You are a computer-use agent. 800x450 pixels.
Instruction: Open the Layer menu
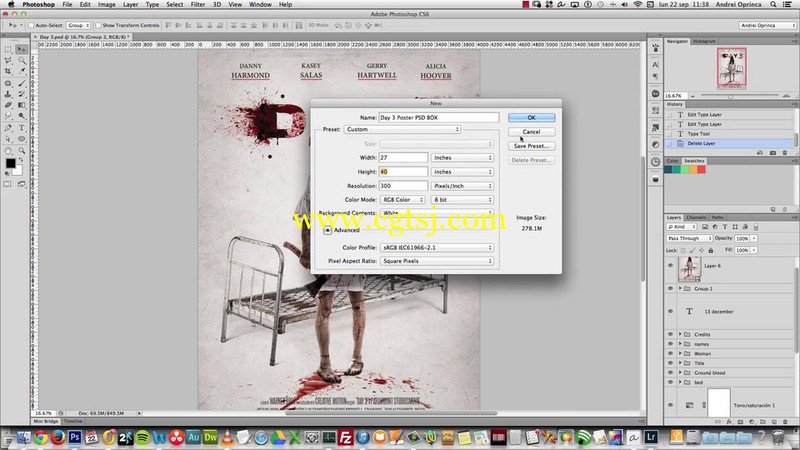(131, 4)
